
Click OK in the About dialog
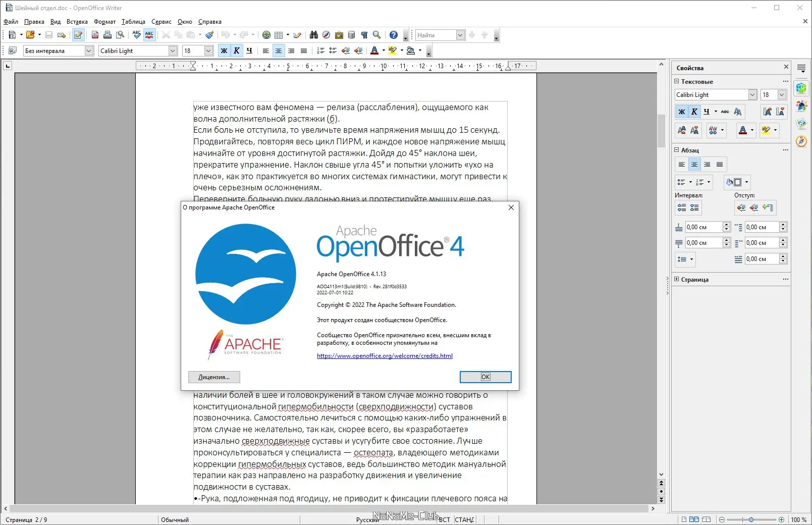coord(485,377)
